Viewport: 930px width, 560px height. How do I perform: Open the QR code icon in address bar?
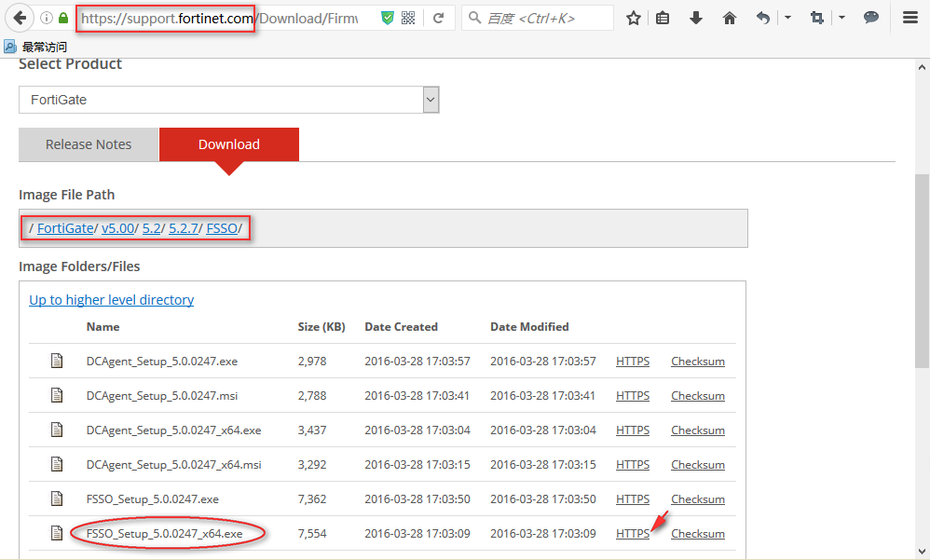408,18
